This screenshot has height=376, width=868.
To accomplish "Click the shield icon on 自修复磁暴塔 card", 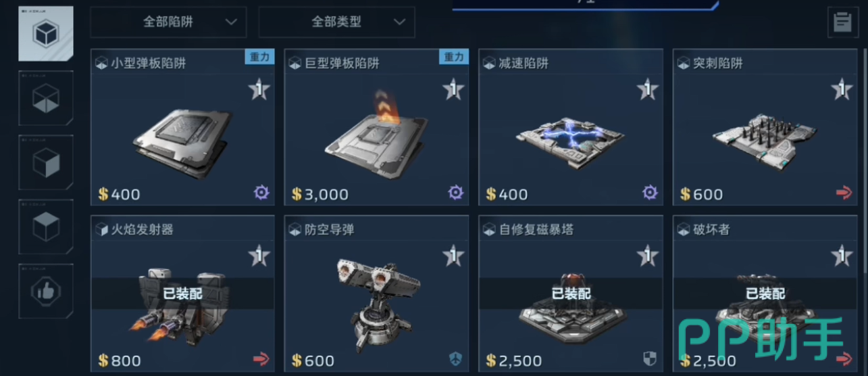I will coord(649,358).
